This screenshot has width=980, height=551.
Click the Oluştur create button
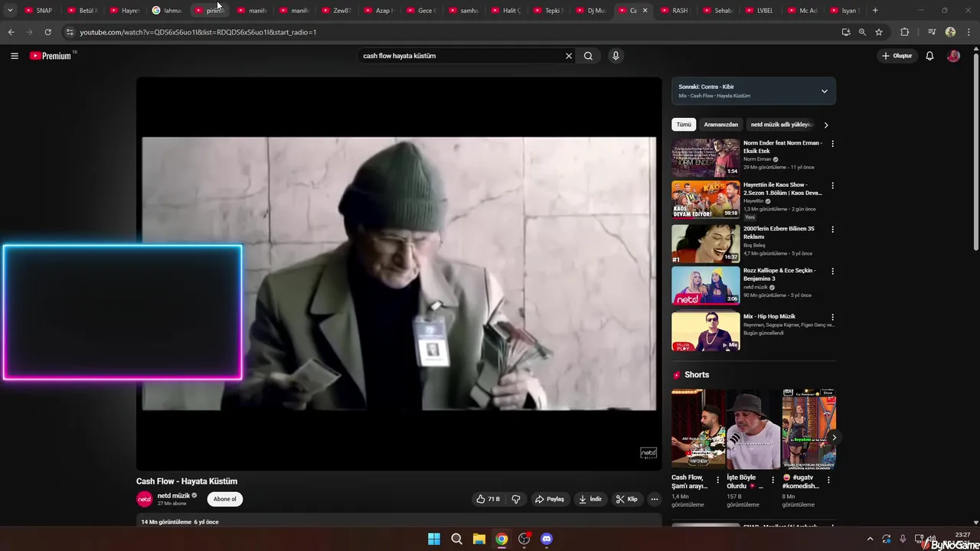pos(897,56)
